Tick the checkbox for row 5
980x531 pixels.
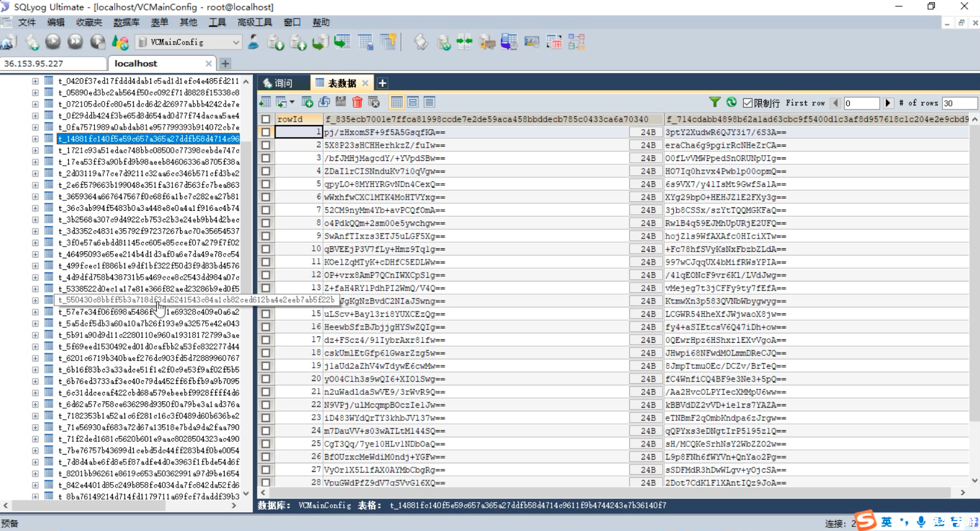tap(266, 184)
